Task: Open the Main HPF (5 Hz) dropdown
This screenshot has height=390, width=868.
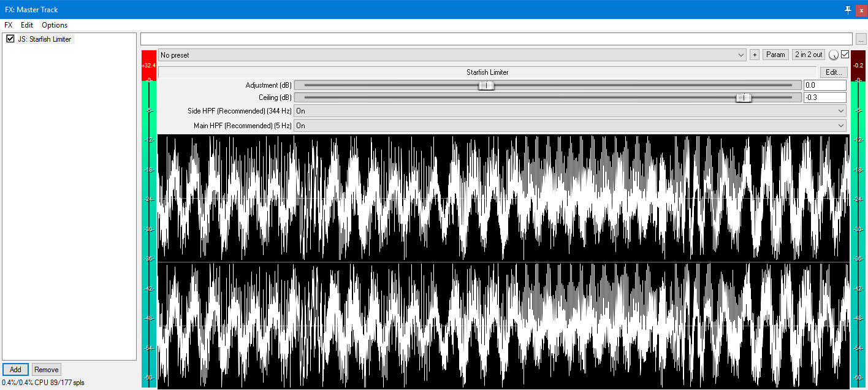Action: tap(570, 126)
